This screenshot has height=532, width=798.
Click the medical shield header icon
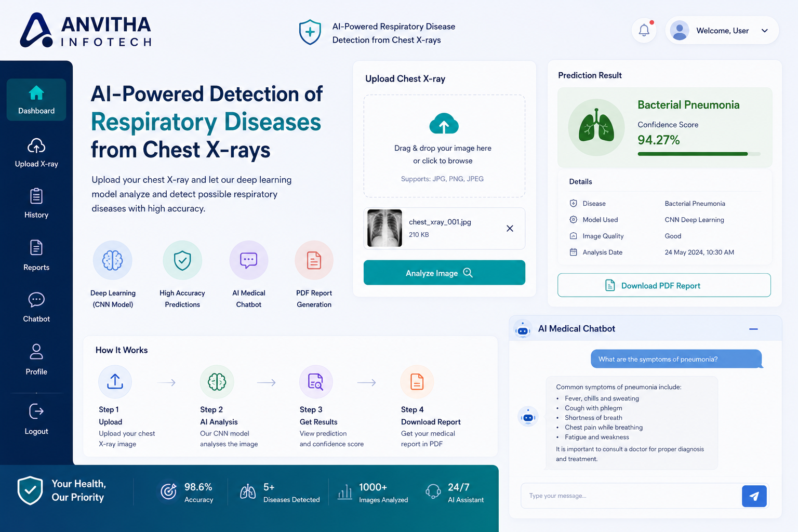[x=310, y=32]
